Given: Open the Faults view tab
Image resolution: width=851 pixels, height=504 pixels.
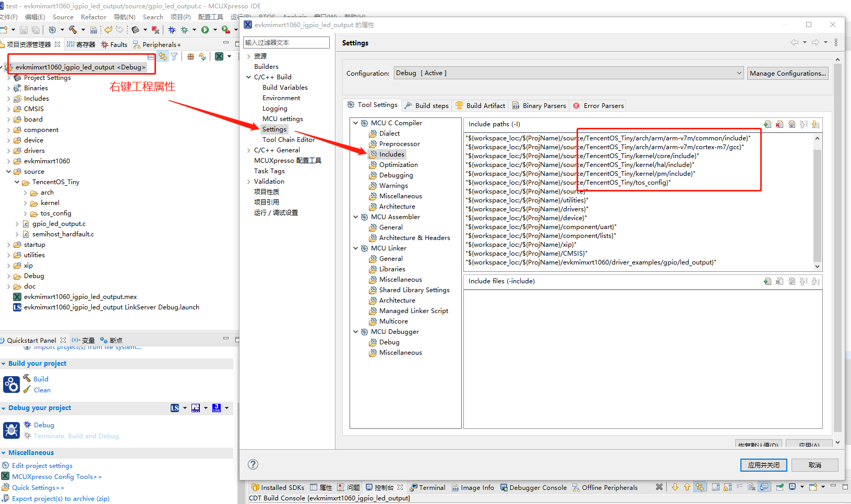Looking at the screenshot, I should click(x=114, y=44).
